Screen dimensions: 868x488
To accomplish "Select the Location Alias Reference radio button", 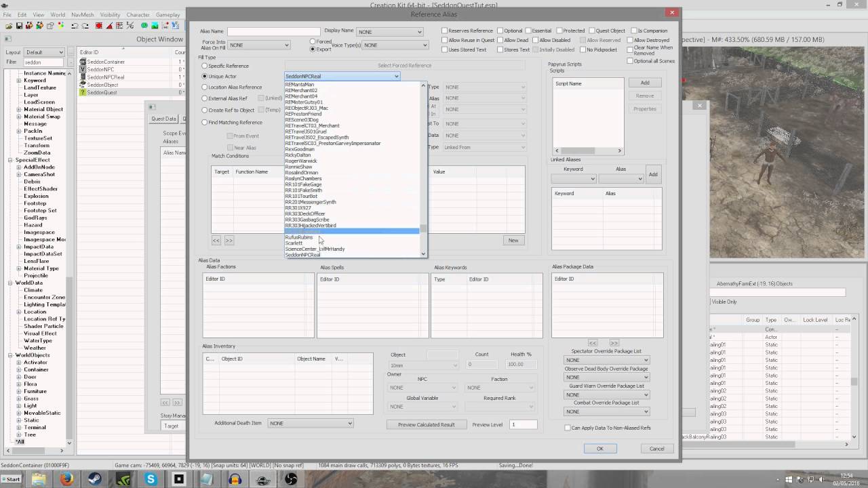I will coord(205,87).
